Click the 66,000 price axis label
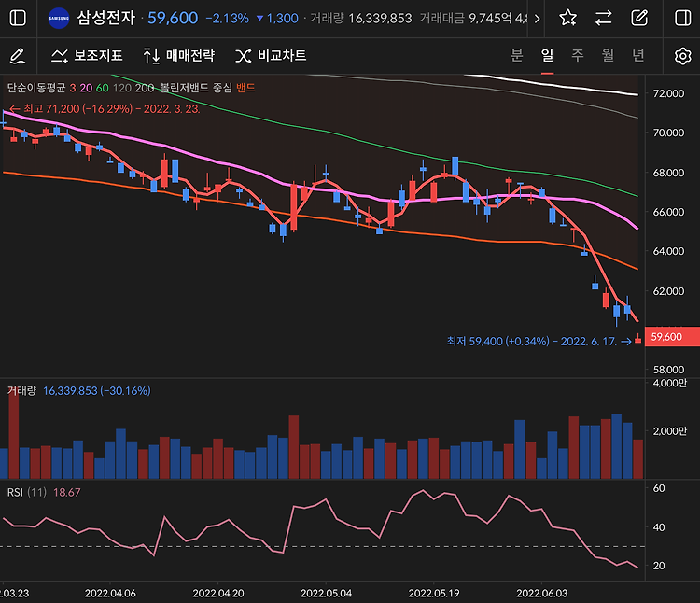 pos(668,212)
